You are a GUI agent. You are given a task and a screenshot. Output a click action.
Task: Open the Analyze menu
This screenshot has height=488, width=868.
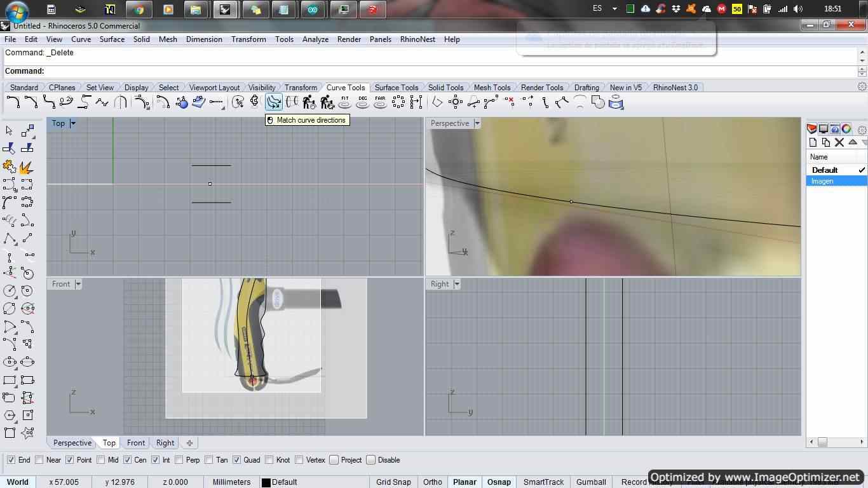click(x=315, y=39)
